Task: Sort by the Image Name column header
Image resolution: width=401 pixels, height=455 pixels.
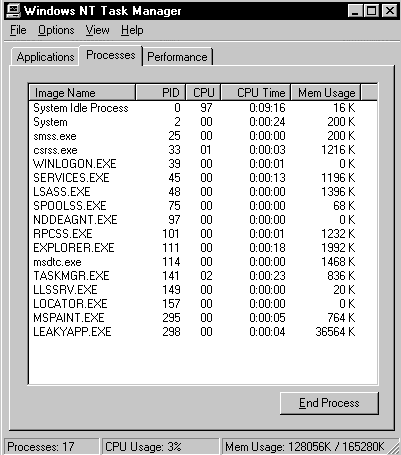Action: (x=82, y=93)
